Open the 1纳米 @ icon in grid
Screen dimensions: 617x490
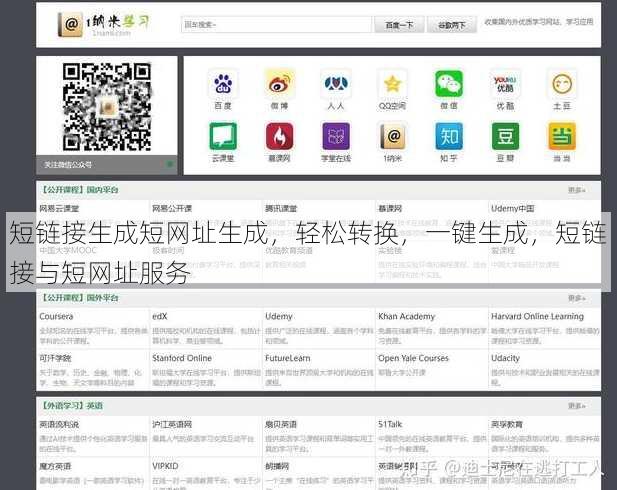click(x=392, y=136)
